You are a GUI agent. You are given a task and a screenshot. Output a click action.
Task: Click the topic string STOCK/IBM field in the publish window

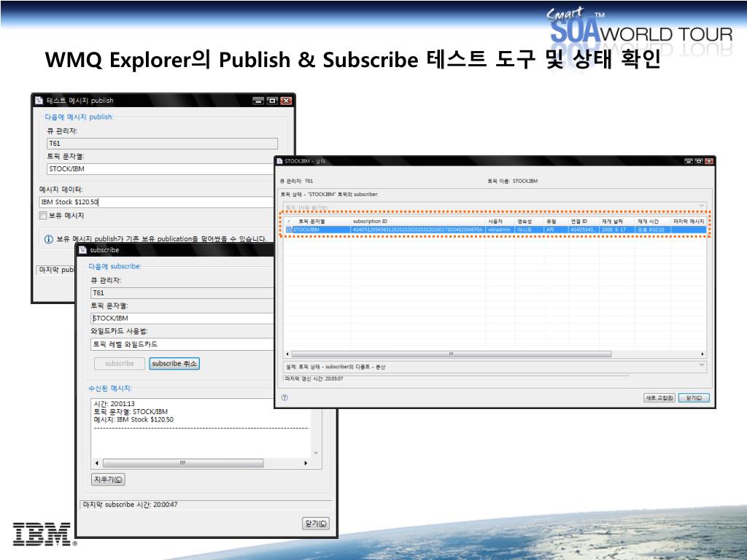pyautogui.click(x=161, y=169)
